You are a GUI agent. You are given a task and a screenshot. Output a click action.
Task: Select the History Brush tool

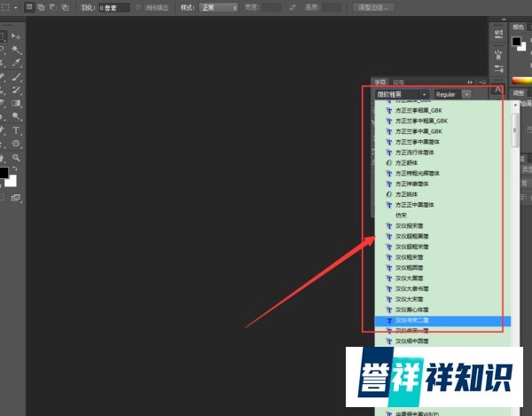click(x=16, y=90)
